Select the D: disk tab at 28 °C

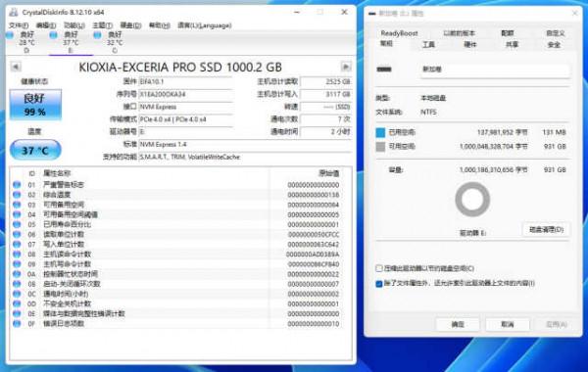(26, 42)
